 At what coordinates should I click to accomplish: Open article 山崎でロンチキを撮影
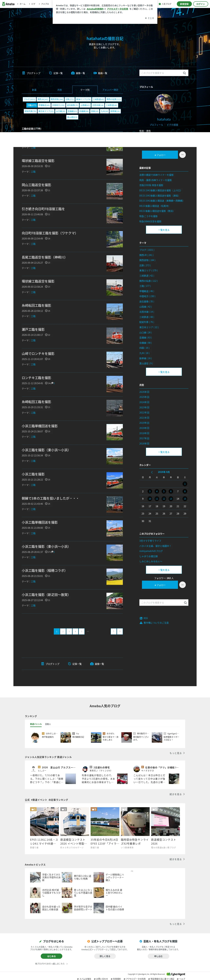pos(38,353)
